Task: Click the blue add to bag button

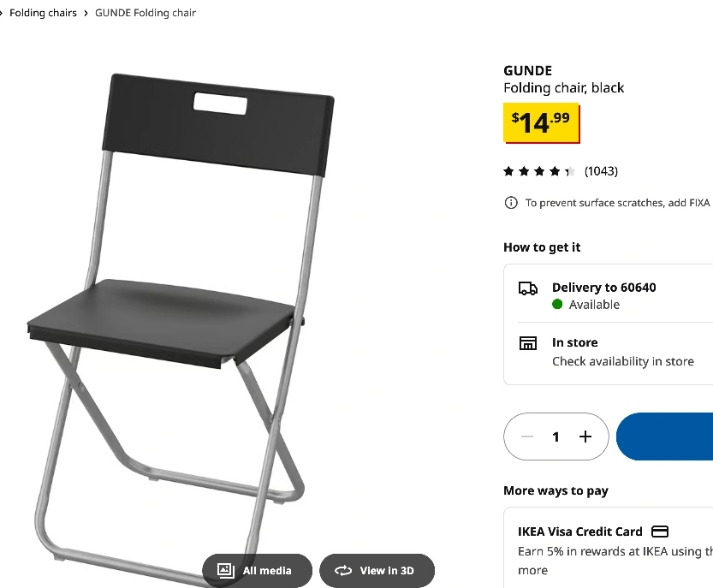Action: pyautogui.click(x=665, y=437)
